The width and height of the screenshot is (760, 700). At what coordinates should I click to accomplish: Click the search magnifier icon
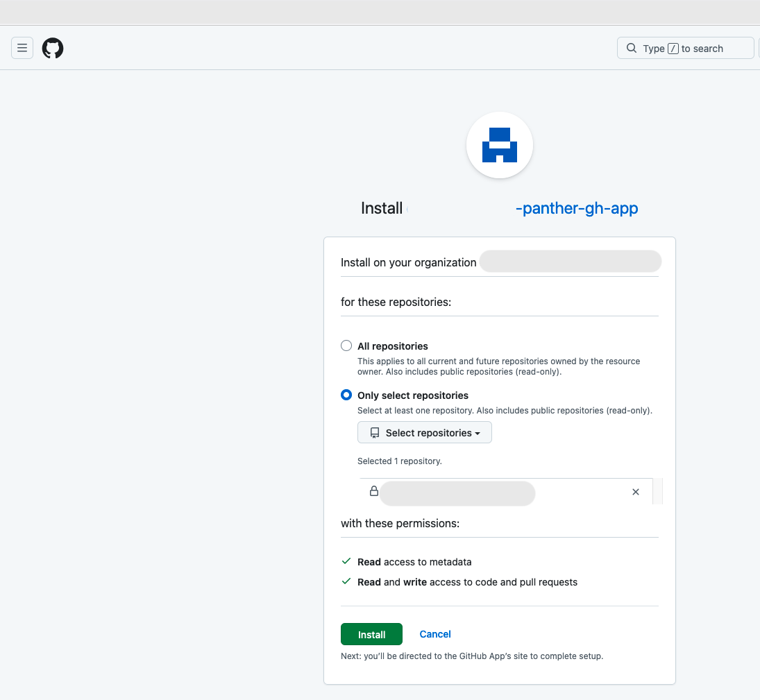point(632,48)
